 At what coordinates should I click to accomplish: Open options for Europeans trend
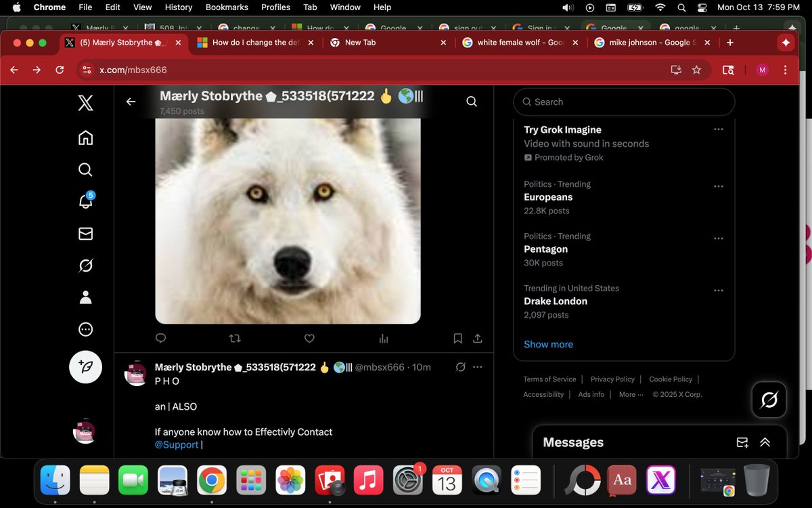[719, 186]
